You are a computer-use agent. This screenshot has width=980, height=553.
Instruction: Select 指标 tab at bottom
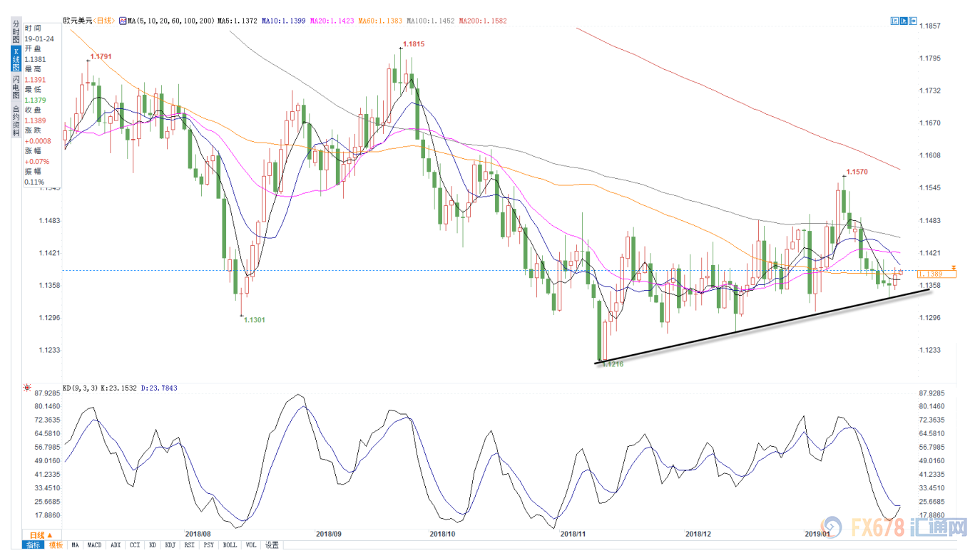(34, 545)
